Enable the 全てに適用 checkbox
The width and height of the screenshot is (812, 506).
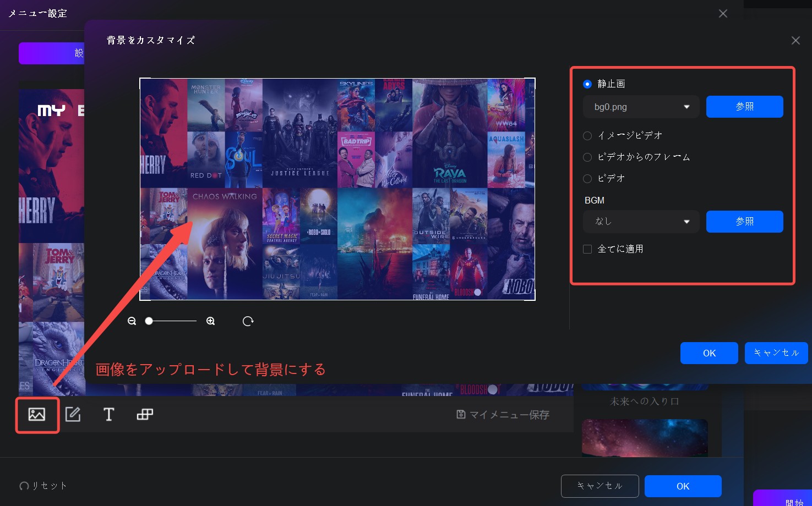(x=587, y=249)
